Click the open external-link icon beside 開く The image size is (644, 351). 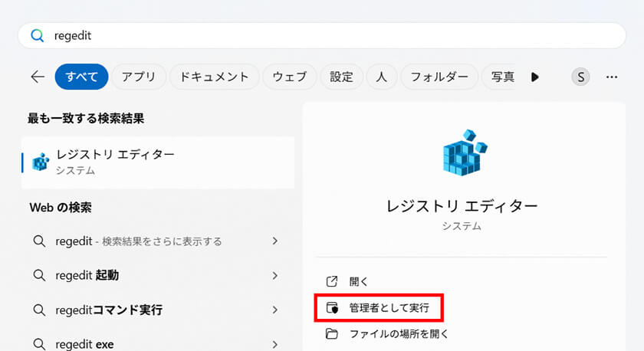pos(332,281)
